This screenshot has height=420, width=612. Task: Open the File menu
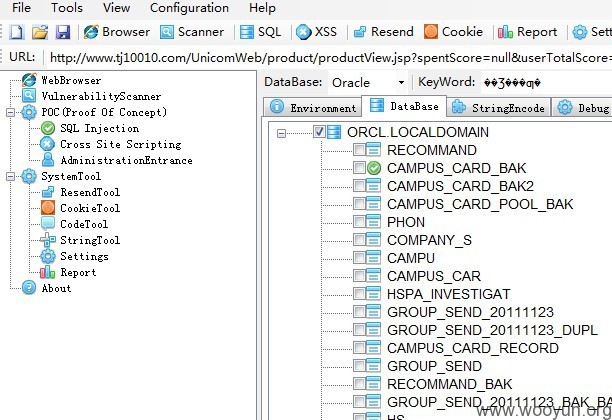[21, 8]
